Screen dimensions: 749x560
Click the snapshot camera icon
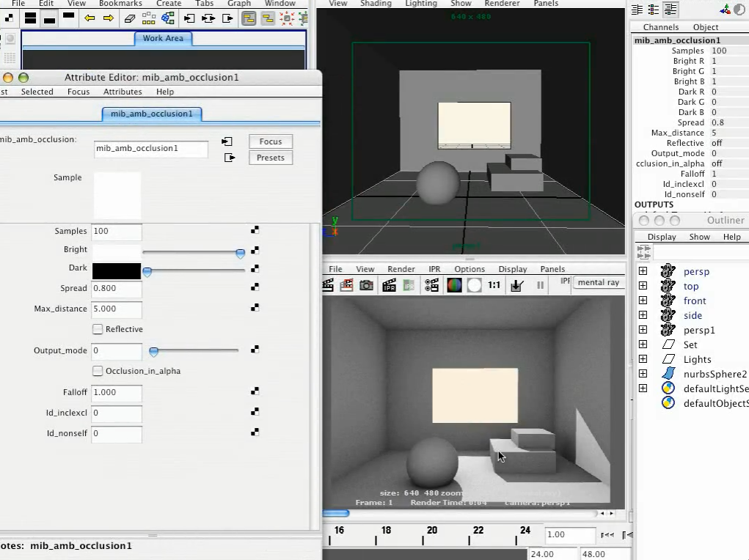click(366, 285)
